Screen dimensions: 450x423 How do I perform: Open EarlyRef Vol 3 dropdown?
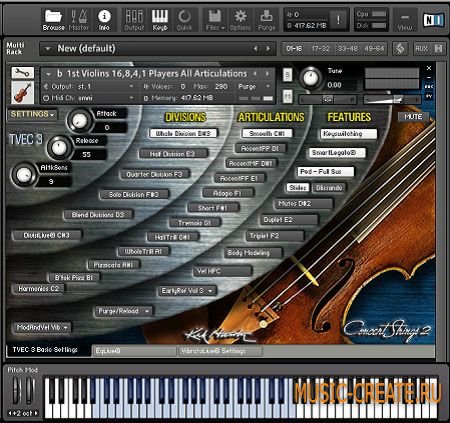[187, 291]
